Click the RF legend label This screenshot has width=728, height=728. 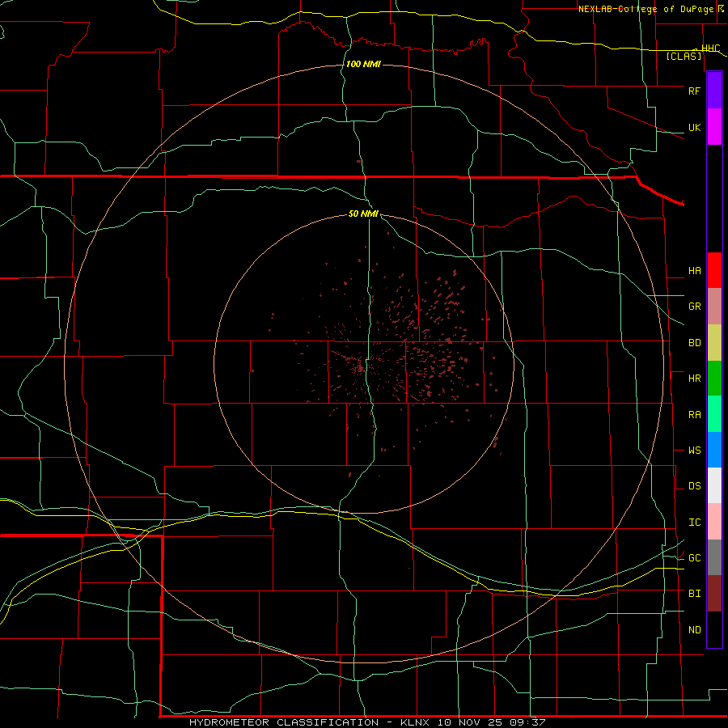tap(694, 91)
